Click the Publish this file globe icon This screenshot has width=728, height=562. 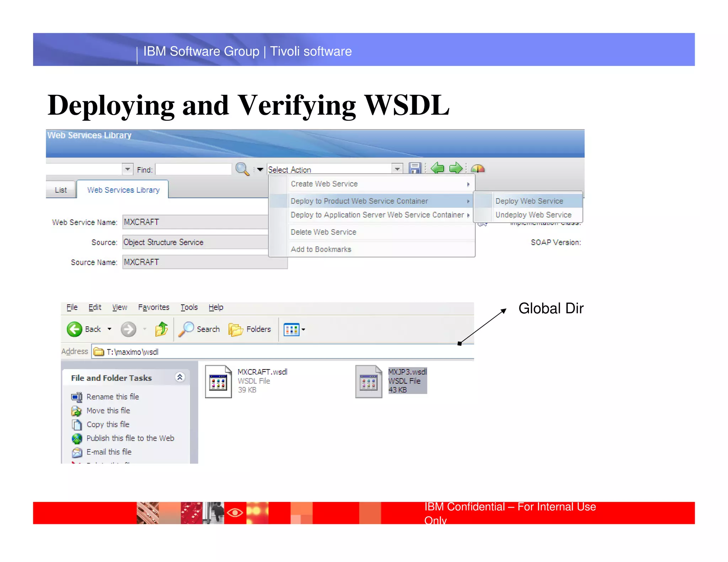pyautogui.click(x=77, y=439)
